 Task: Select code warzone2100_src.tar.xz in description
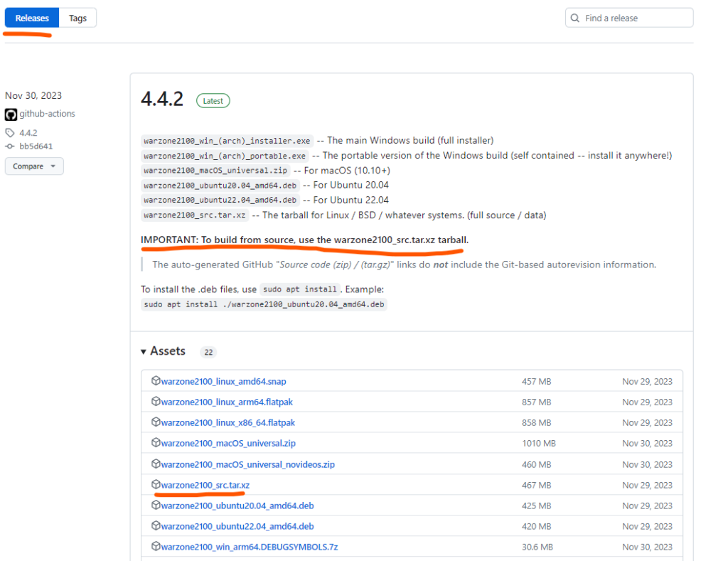point(195,215)
